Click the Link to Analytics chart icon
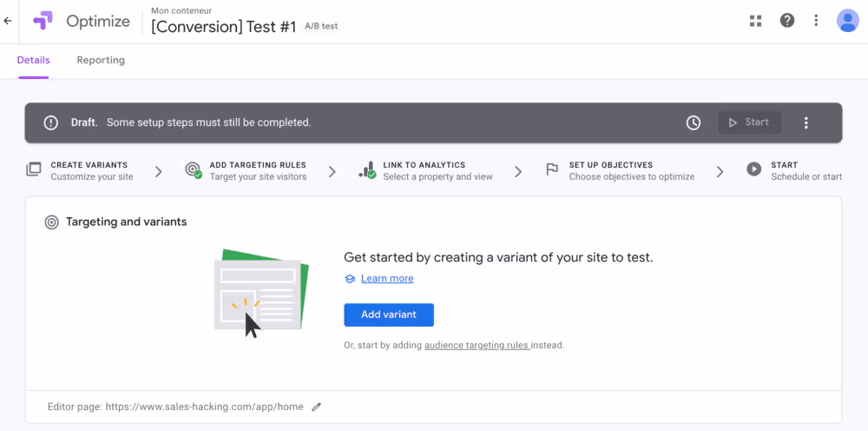This screenshot has width=868, height=431. [x=367, y=170]
